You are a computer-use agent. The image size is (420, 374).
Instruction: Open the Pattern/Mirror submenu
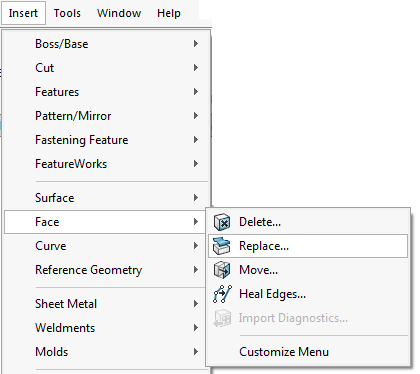coord(107,116)
